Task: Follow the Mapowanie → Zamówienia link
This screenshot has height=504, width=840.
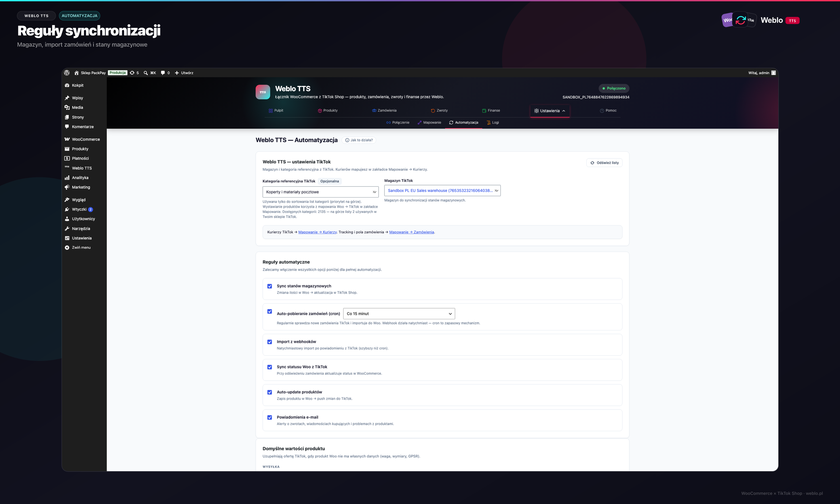Action: coord(411,232)
